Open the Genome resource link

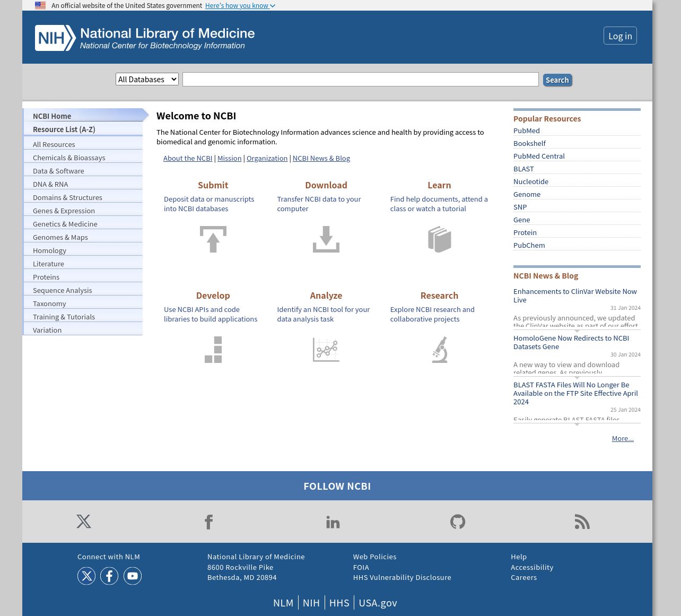pyautogui.click(x=527, y=194)
